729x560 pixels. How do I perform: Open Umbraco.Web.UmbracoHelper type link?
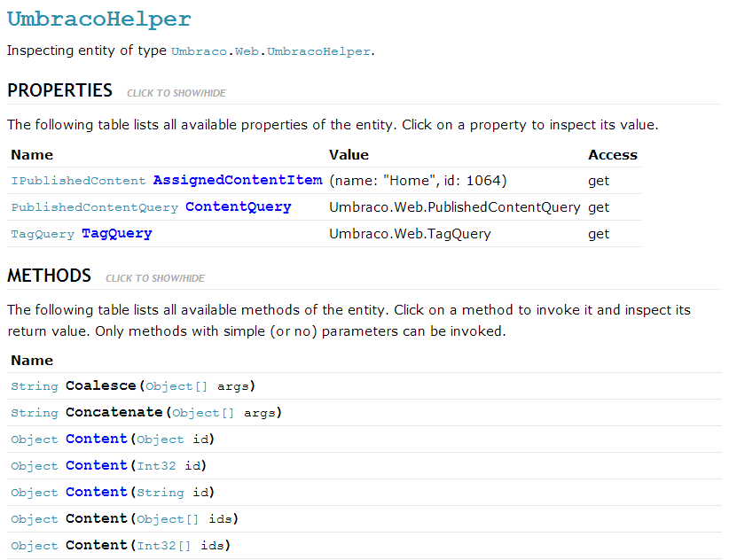click(x=271, y=51)
